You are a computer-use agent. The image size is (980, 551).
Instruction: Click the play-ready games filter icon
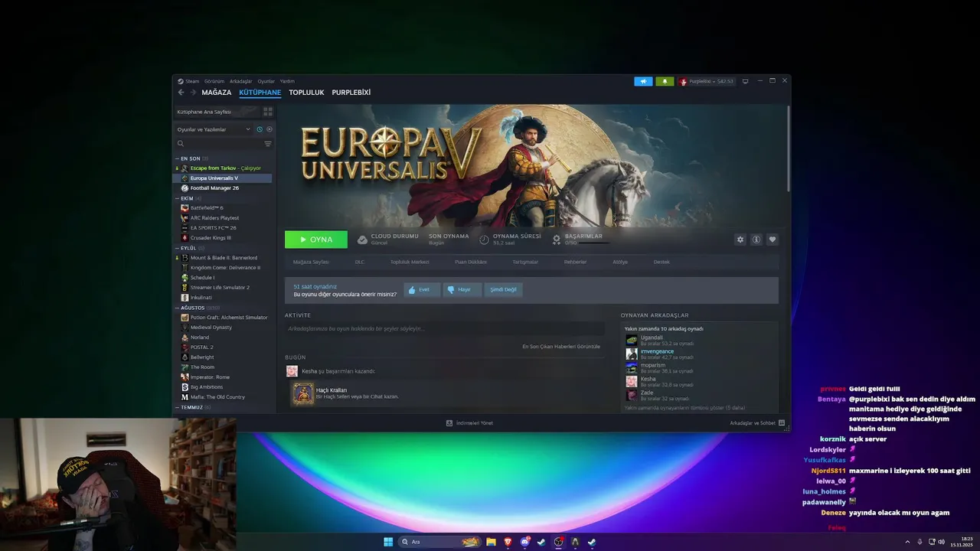click(x=269, y=129)
